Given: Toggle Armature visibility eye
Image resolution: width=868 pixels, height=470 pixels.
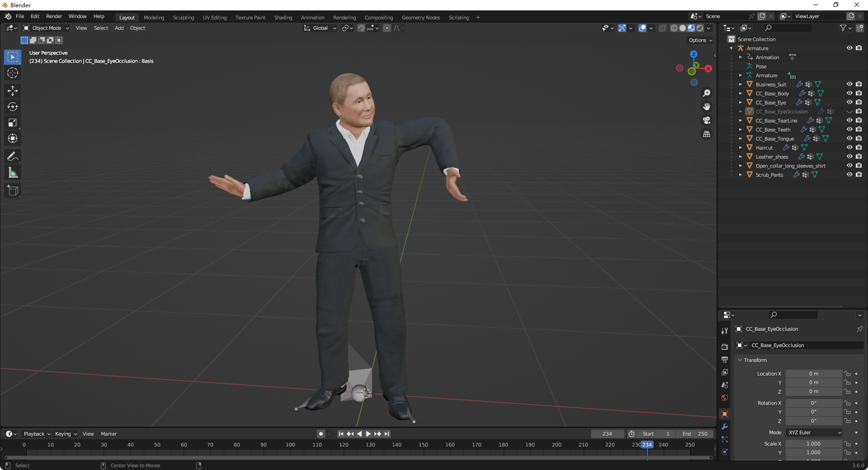Looking at the screenshot, I should (849, 48).
